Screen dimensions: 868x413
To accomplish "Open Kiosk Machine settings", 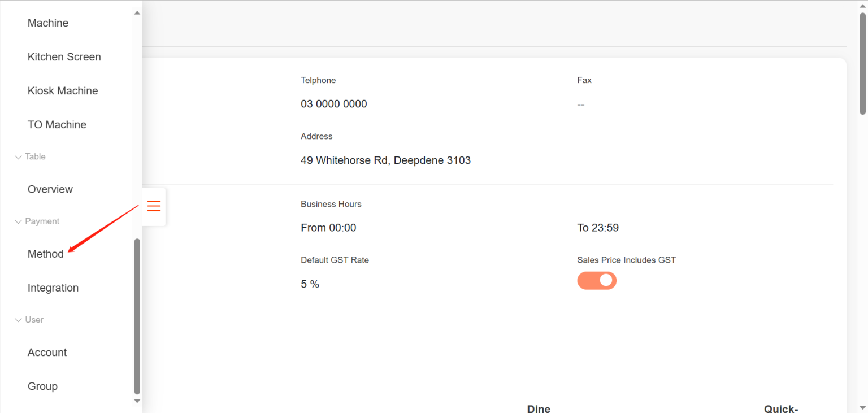I will pos(62,90).
